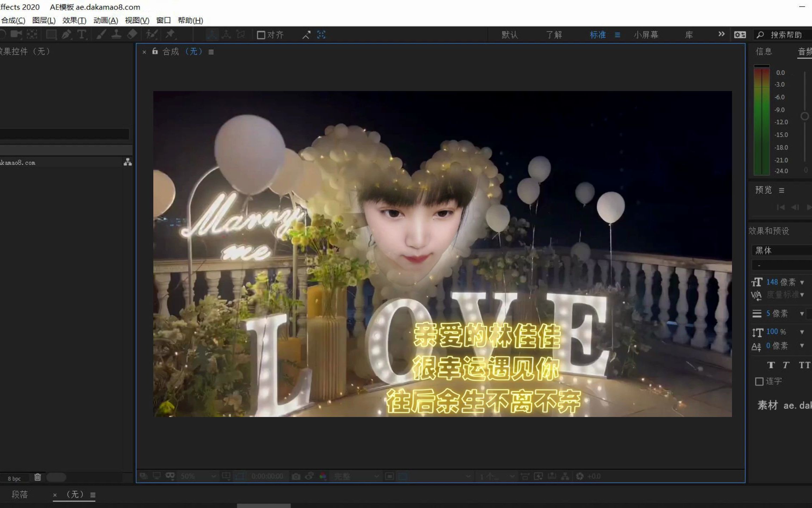Click the view axis mode icon

pos(241,35)
